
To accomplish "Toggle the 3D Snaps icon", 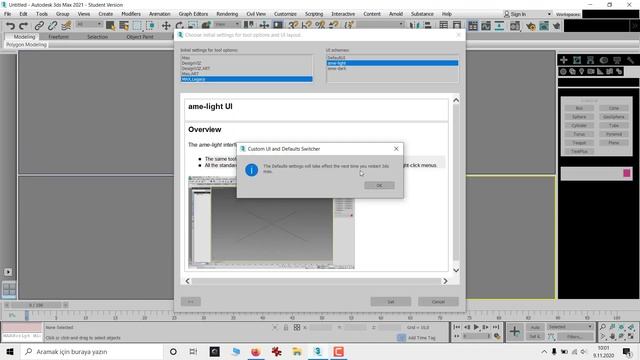I will coord(293,26).
